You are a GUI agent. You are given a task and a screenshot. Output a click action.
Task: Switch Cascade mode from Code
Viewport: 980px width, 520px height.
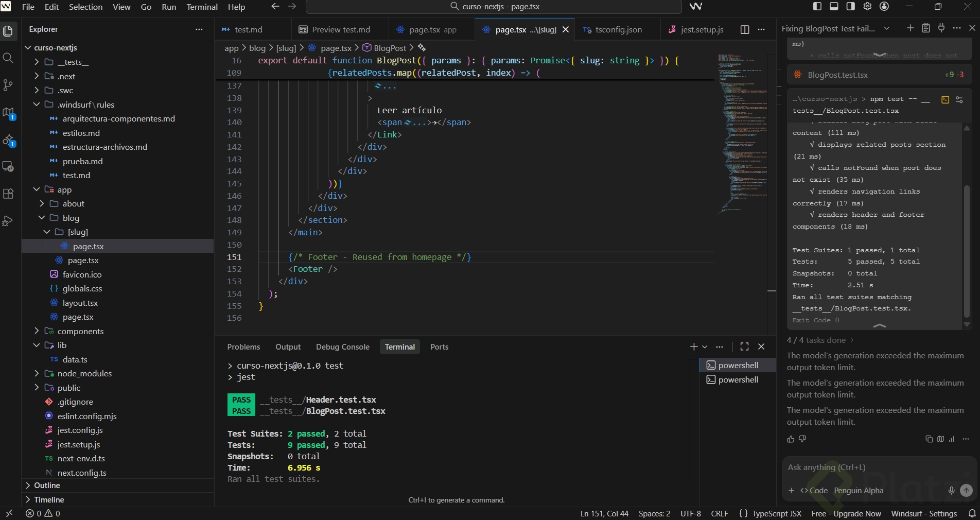(x=814, y=491)
